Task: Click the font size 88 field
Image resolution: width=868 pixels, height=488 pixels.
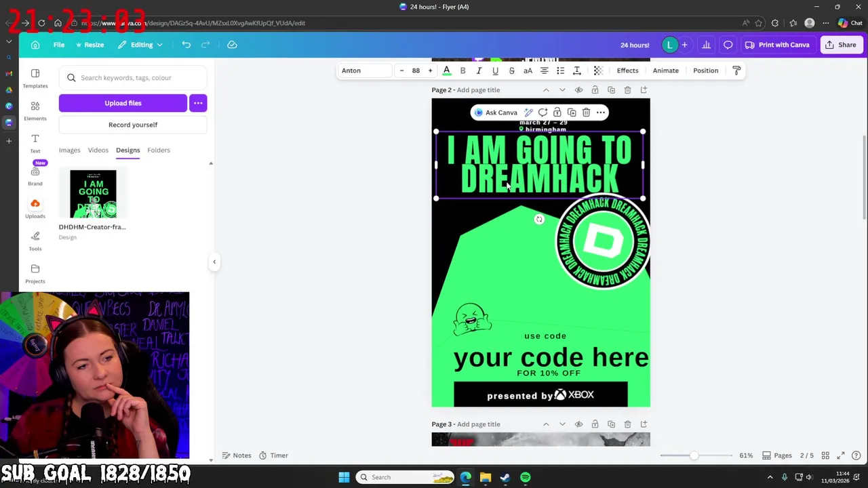Action: [416, 70]
